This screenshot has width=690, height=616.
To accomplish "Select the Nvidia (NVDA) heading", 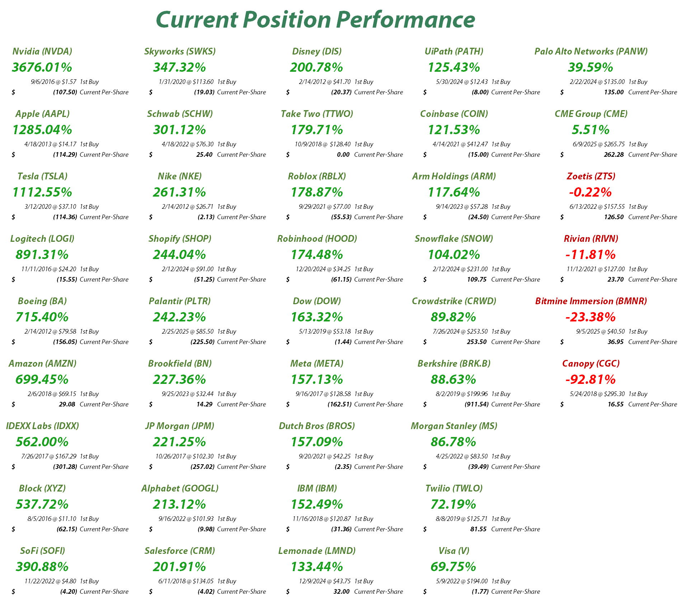I will click(42, 51).
